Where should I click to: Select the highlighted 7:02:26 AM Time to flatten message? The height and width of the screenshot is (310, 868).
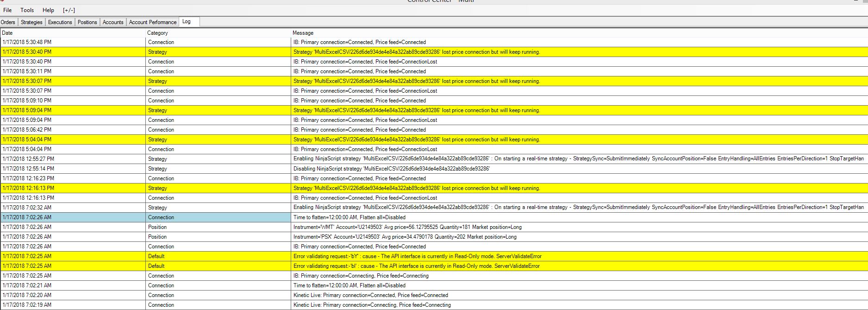tap(350, 217)
